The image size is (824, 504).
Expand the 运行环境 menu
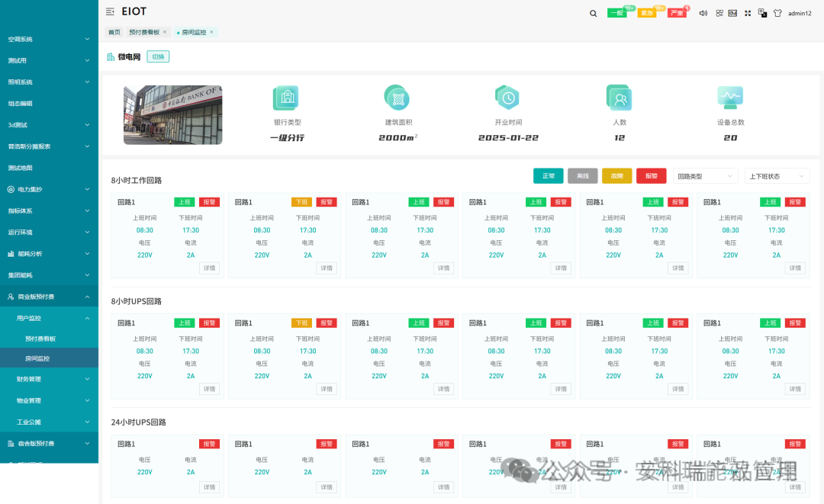pos(49,233)
